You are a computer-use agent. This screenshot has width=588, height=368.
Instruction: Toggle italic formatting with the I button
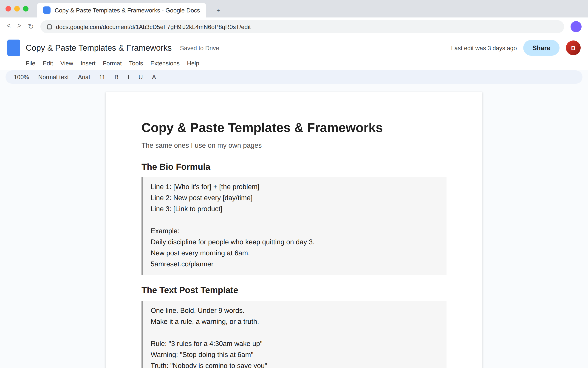(128, 77)
